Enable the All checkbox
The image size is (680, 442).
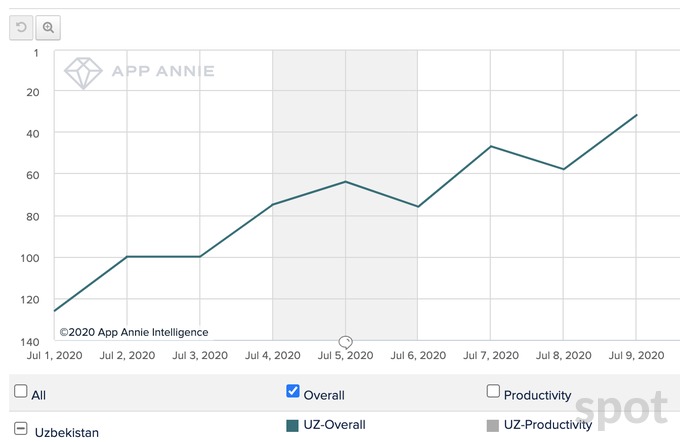coord(21,393)
